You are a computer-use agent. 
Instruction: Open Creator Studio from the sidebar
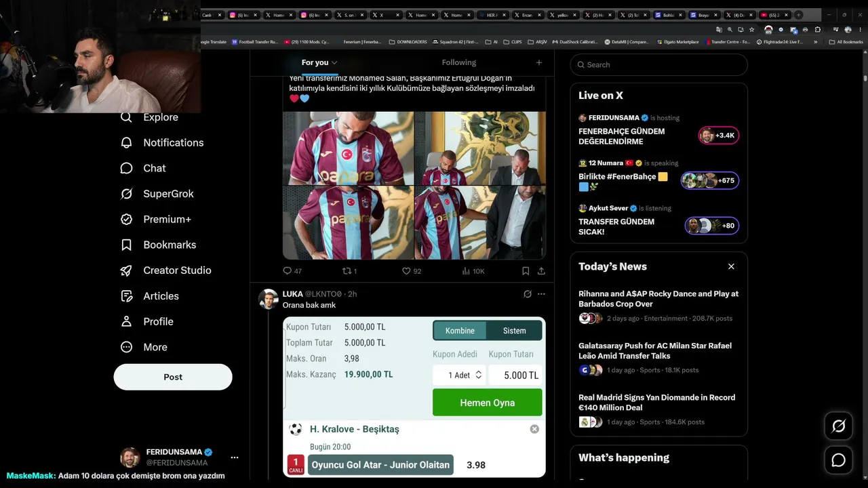(x=165, y=270)
